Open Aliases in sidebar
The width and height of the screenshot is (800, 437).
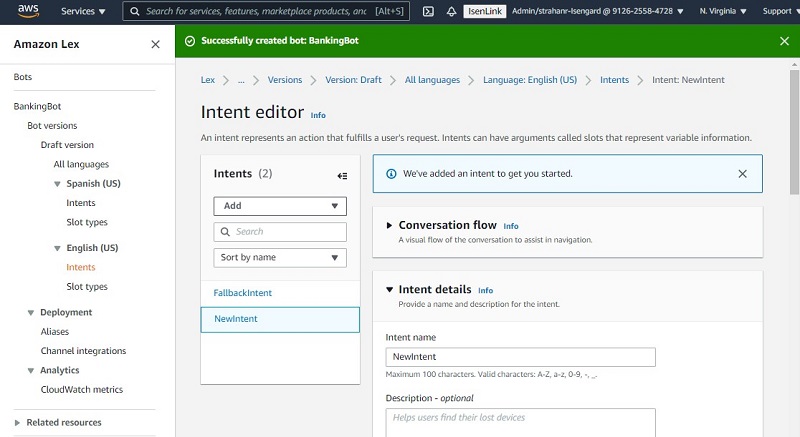(55, 332)
